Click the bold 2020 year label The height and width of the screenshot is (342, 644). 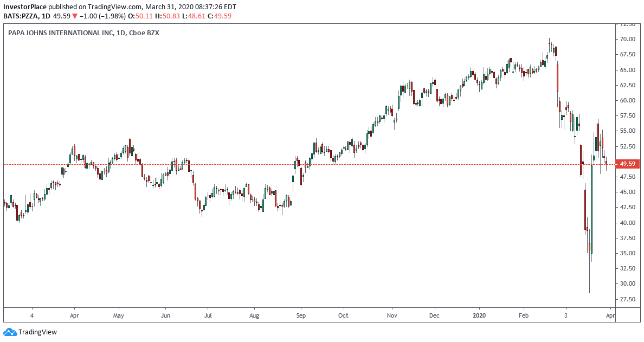pyautogui.click(x=479, y=316)
